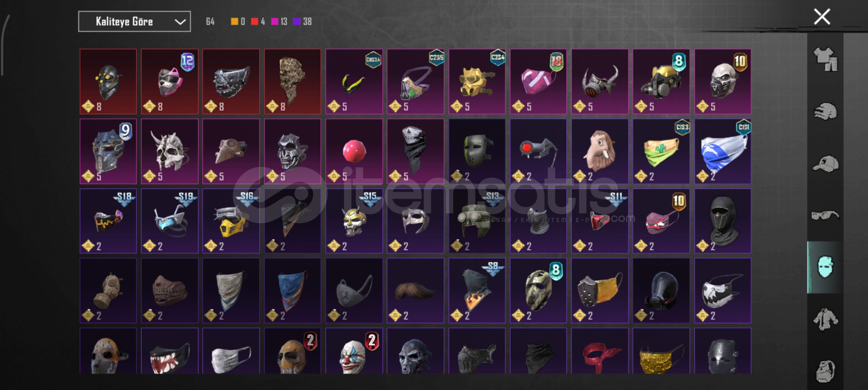Choose the S18 season mask item

(x=108, y=221)
